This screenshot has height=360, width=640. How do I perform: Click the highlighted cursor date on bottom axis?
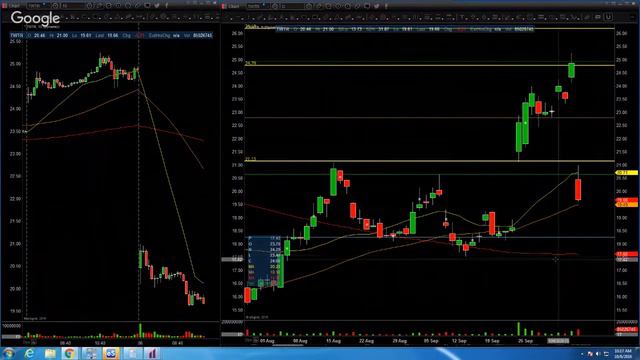pos(558,340)
